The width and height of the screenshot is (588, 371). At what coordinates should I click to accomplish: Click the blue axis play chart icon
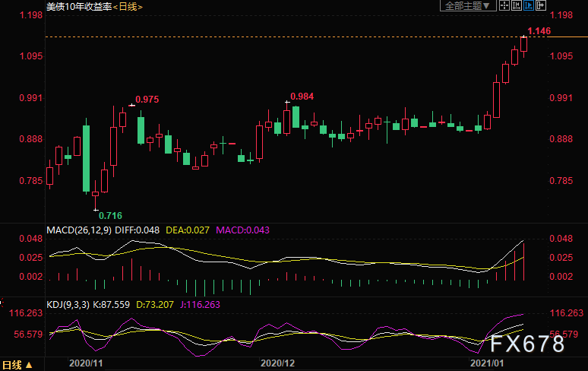[529, 5]
